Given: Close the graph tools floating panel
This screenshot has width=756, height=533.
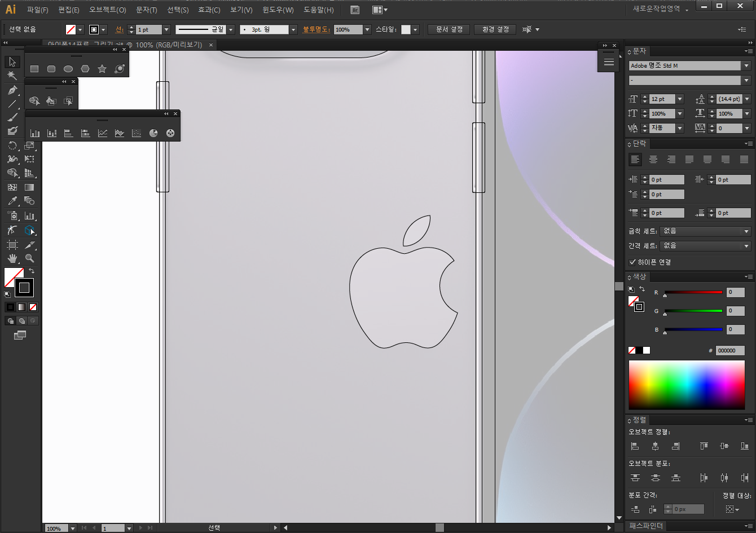Looking at the screenshot, I should coord(175,114).
